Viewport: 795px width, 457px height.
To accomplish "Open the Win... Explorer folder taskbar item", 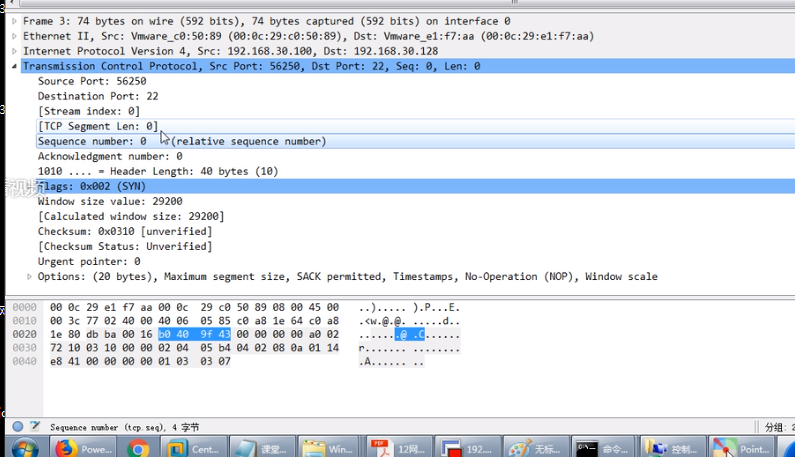I will (331, 447).
